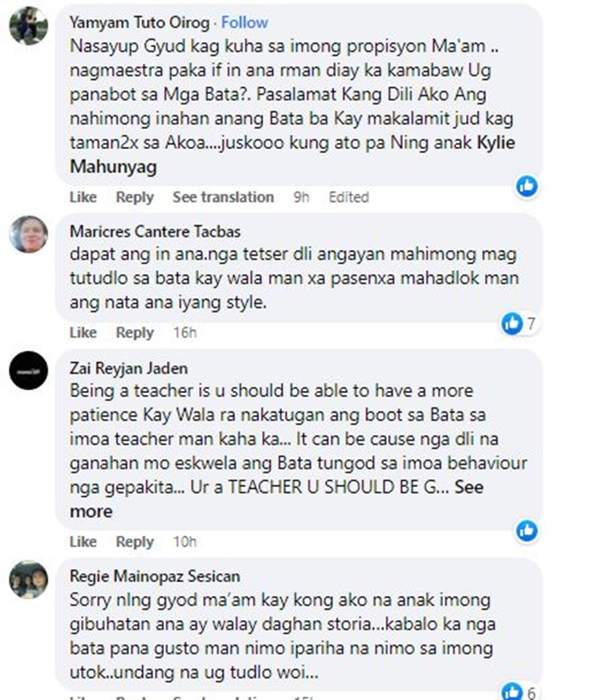The height and width of the screenshot is (700, 589).
Task: Show translation of Yamyam's comment
Action: tap(223, 197)
